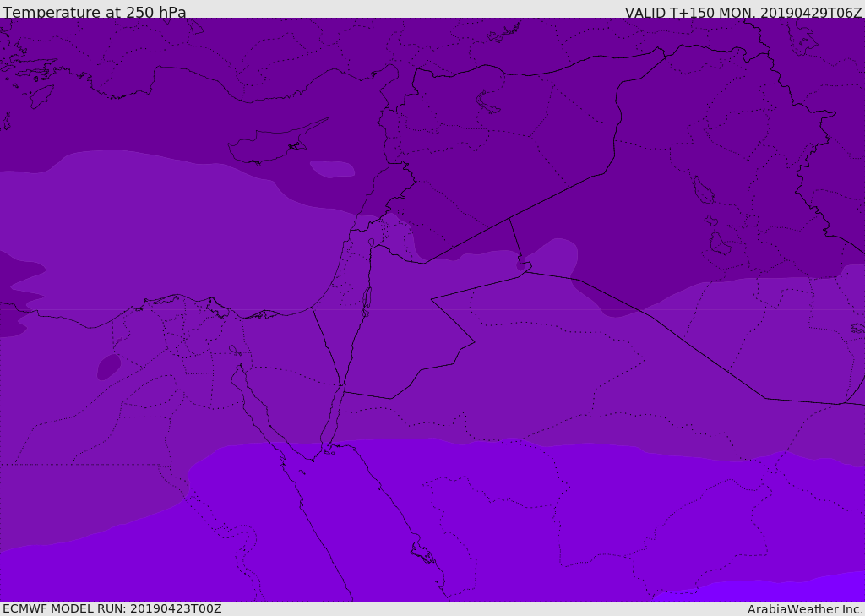This screenshot has height=616, width=865.
Task: Click the 'ECMWF MODEL RUN: 20190423T00Z' text
Action: click(112, 608)
